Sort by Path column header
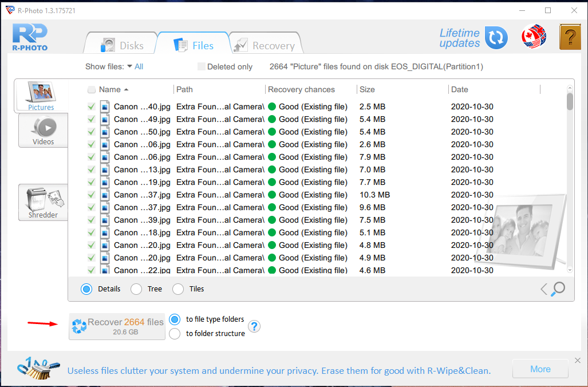The width and height of the screenshot is (588, 387). coord(184,90)
